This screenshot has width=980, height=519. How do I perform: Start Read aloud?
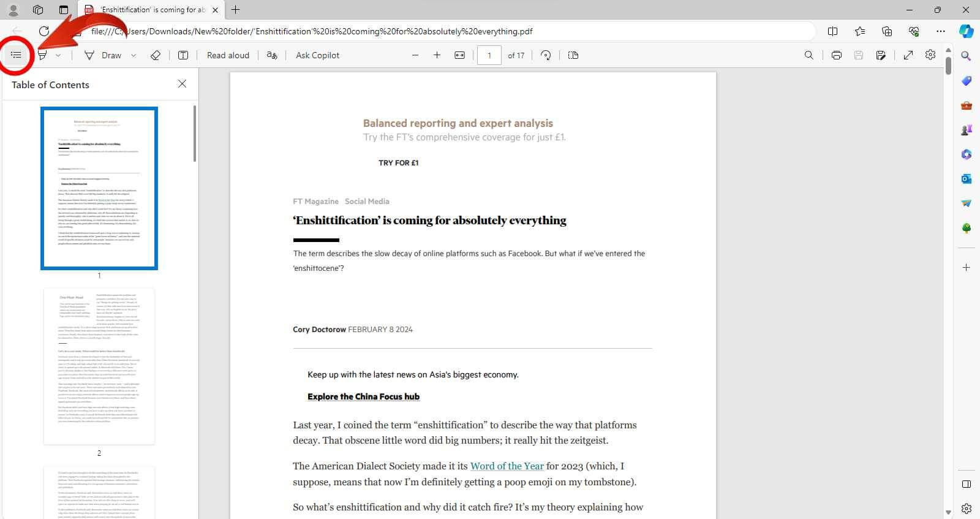(228, 55)
